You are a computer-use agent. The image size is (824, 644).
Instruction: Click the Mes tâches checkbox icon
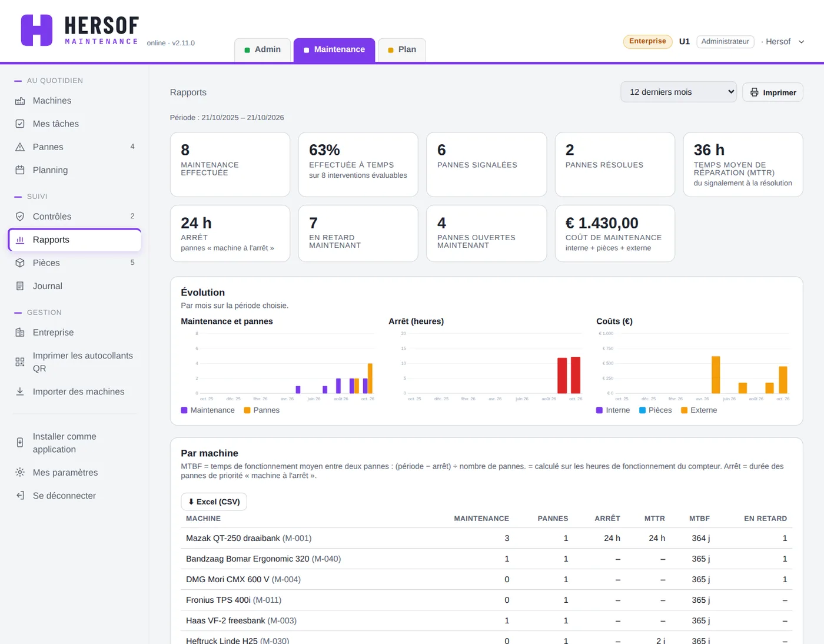point(20,124)
